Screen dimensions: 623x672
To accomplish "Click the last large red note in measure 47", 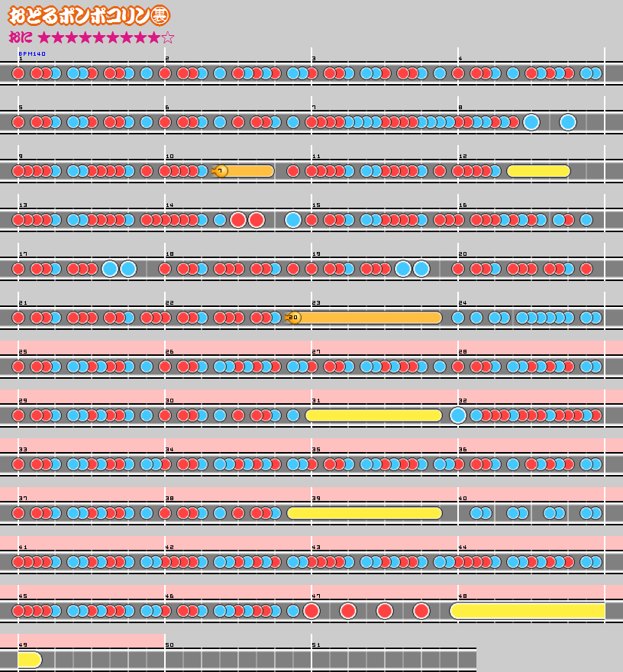I will coord(421,611).
